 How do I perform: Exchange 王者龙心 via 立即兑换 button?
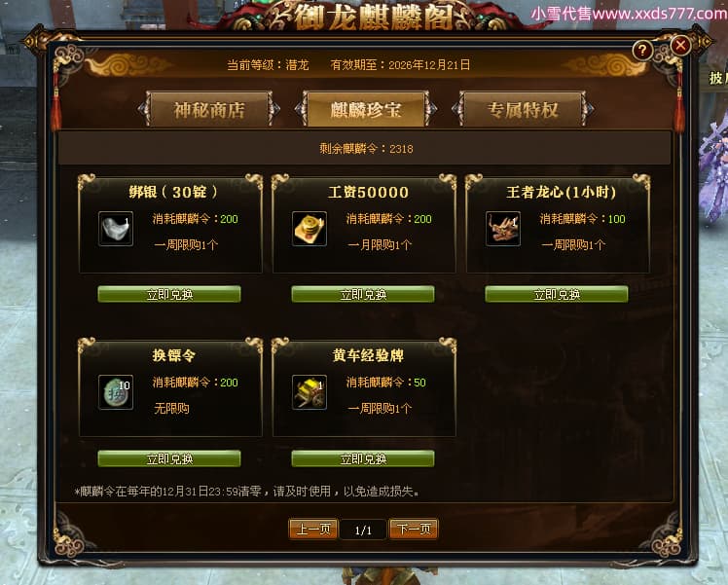(557, 294)
